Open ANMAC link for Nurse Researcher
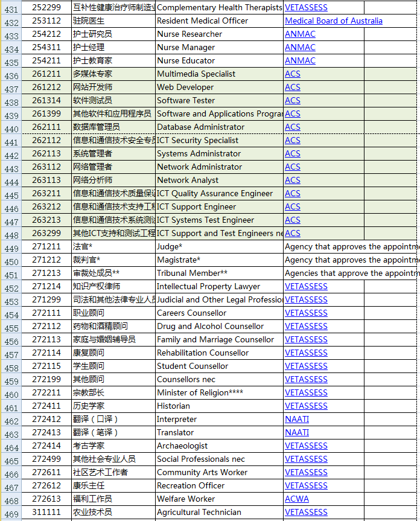 (x=300, y=34)
